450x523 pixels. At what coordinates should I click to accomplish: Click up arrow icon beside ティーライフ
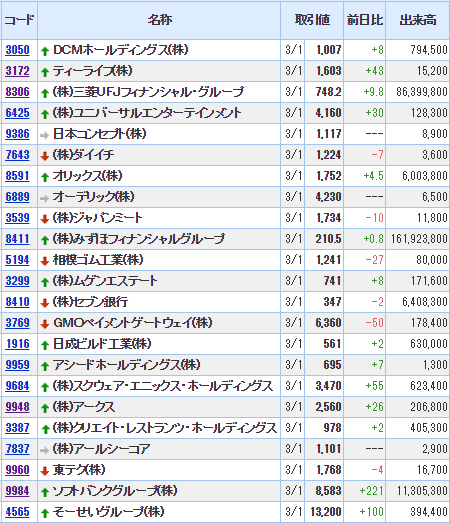[45, 72]
